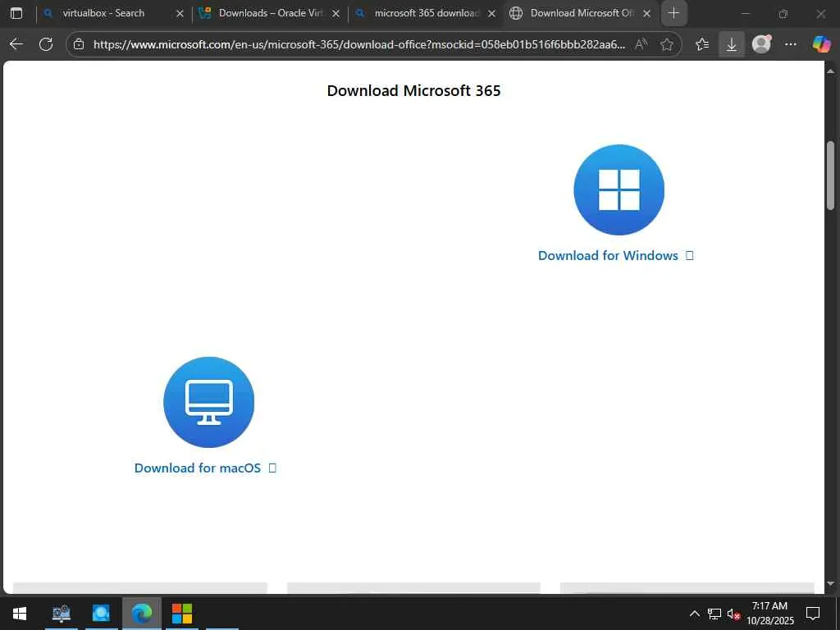Open the browser profile avatar
The height and width of the screenshot is (630, 840).
[x=761, y=44]
